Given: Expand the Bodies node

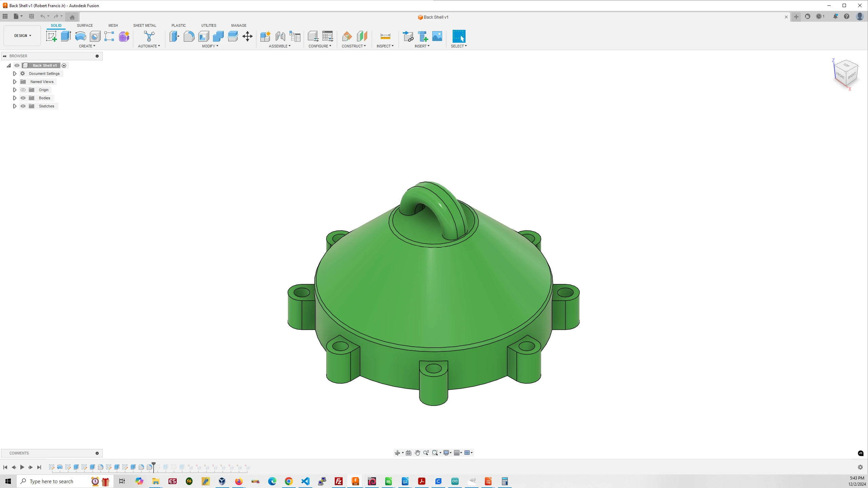Looking at the screenshot, I should 15,98.
